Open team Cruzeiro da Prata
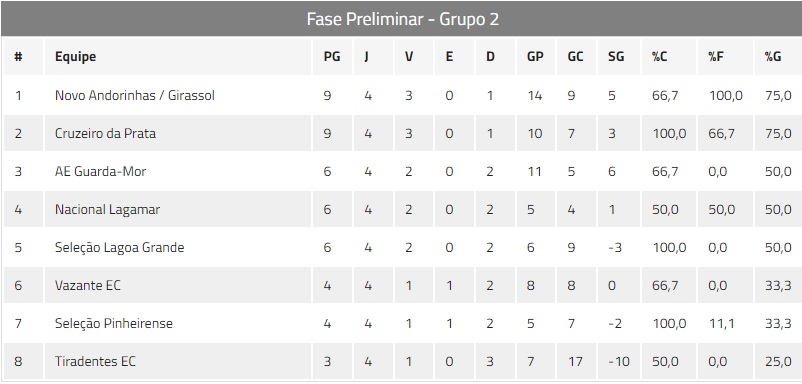 (105, 133)
